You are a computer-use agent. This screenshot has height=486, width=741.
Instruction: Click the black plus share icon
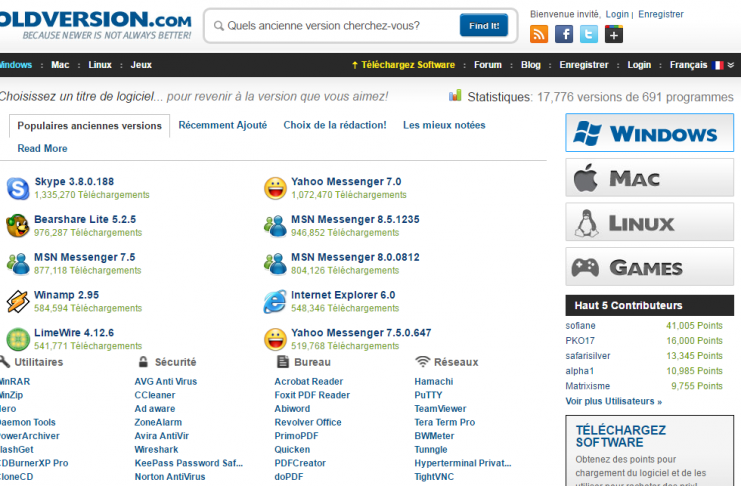(x=613, y=35)
